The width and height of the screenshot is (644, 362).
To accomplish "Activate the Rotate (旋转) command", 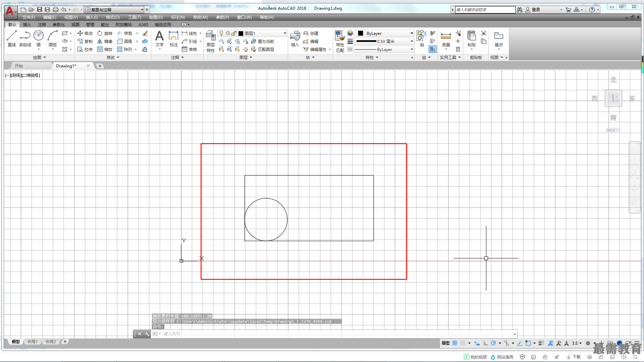I will [105, 33].
